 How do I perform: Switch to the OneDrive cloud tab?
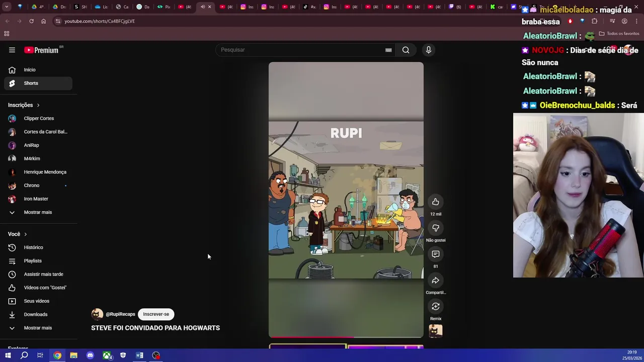click(101, 7)
